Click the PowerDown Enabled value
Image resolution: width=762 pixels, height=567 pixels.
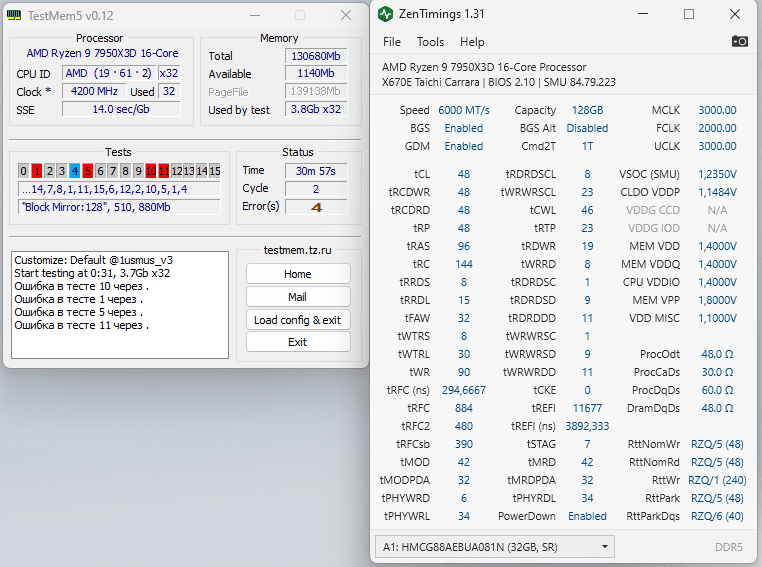pyautogui.click(x=587, y=516)
